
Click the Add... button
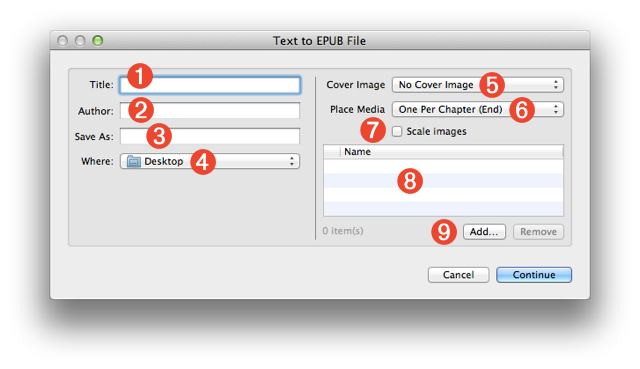click(x=484, y=232)
